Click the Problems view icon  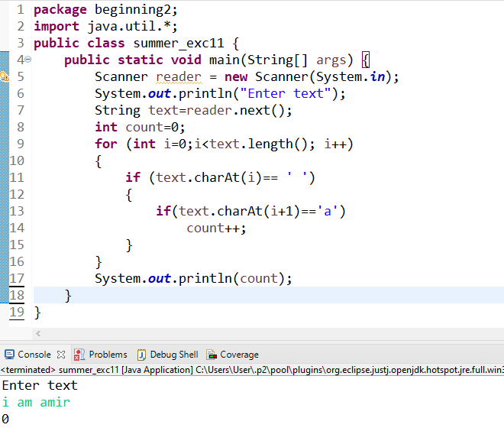(x=79, y=355)
